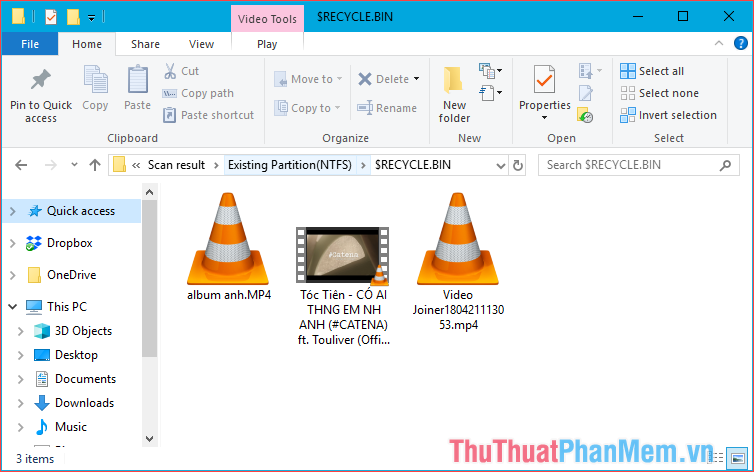This screenshot has height=472, width=754.
Task: Switch to the Home tab
Action: point(87,44)
